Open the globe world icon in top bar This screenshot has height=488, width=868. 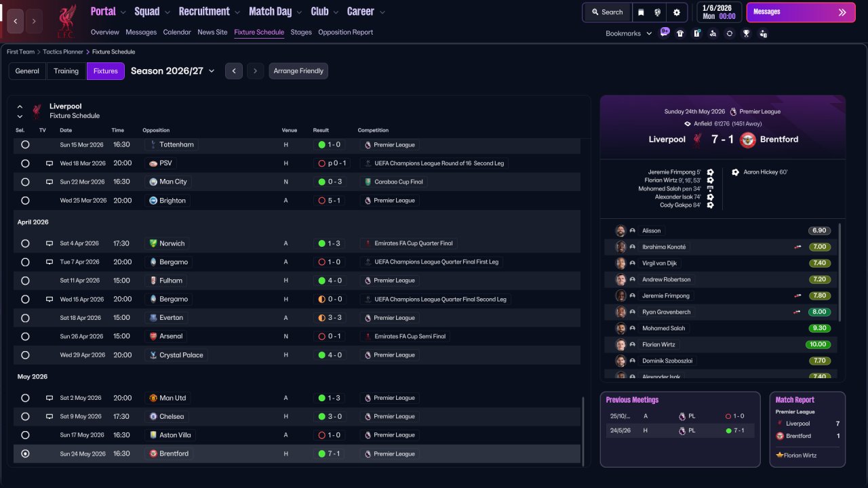(657, 12)
